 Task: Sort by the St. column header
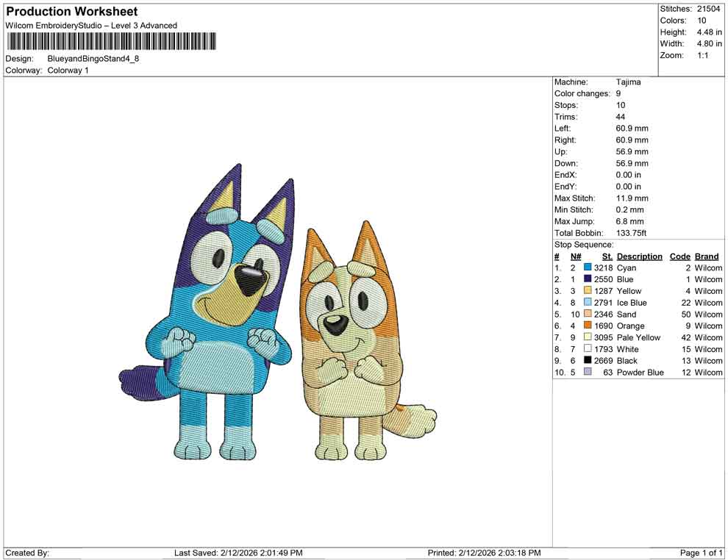(x=607, y=256)
